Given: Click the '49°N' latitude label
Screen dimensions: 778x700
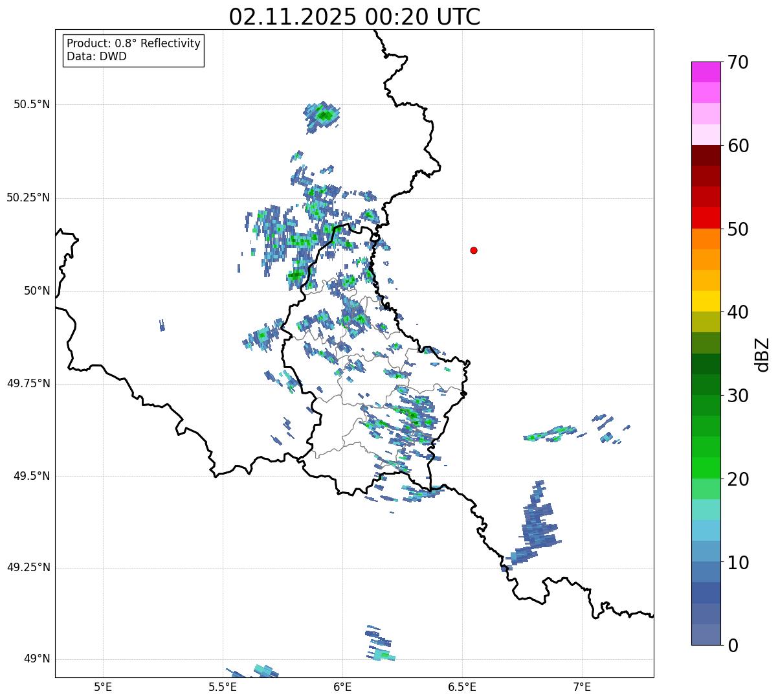Looking at the screenshot, I should coord(37,659).
